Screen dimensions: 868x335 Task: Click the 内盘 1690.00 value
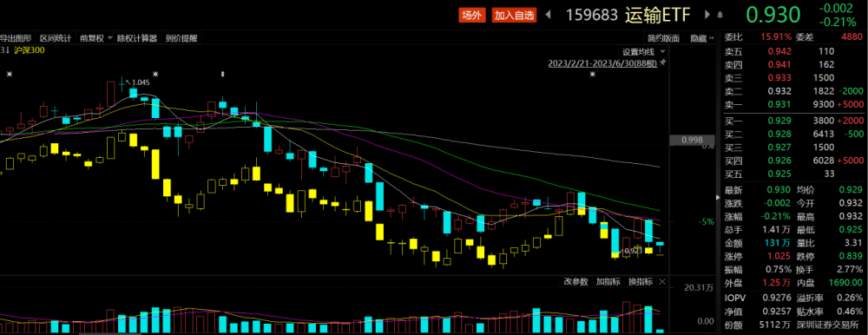[x=845, y=284]
